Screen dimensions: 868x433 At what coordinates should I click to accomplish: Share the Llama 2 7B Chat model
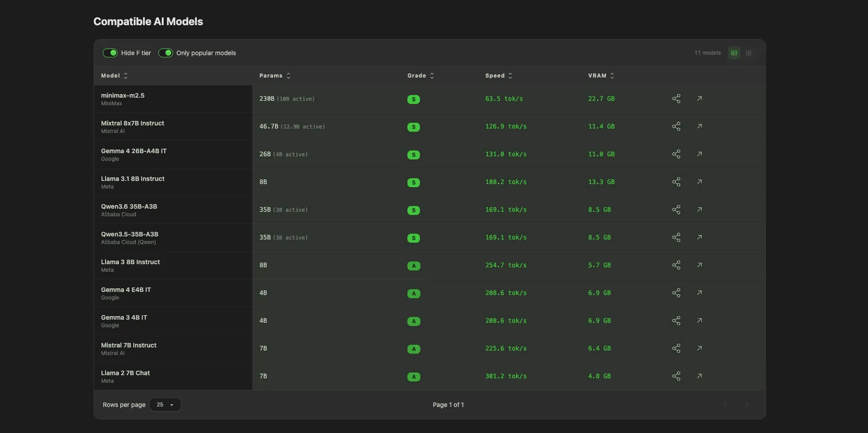[x=676, y=376]
